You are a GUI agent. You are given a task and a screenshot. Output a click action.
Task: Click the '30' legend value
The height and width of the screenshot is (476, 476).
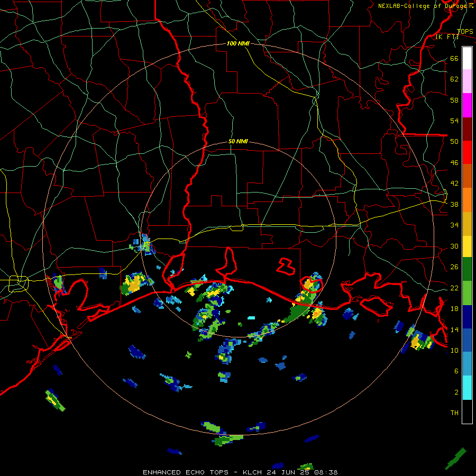click(x=454, y=246)
